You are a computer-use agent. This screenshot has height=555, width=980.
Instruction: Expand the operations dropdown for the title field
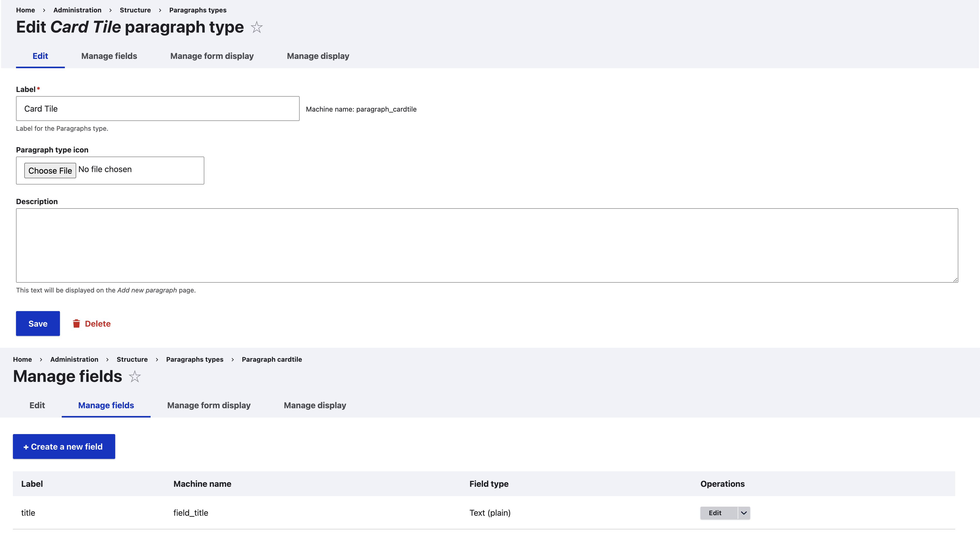pos(744,513)
